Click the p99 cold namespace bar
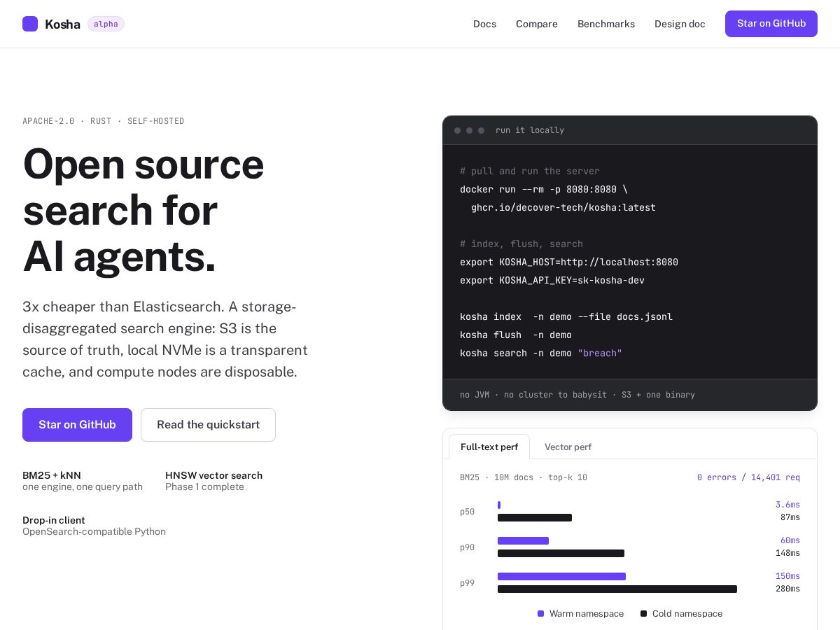 (x=617, y=589)
